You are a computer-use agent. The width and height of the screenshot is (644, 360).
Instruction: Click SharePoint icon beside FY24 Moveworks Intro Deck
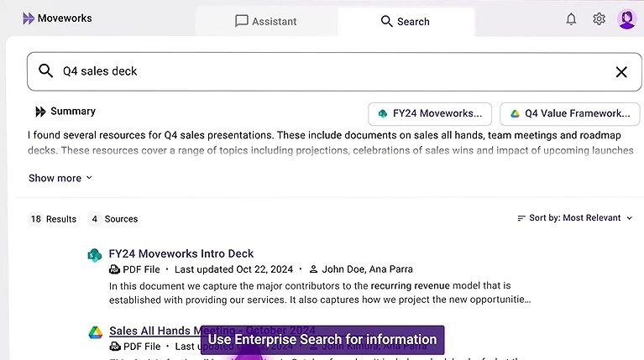(95, 255)
